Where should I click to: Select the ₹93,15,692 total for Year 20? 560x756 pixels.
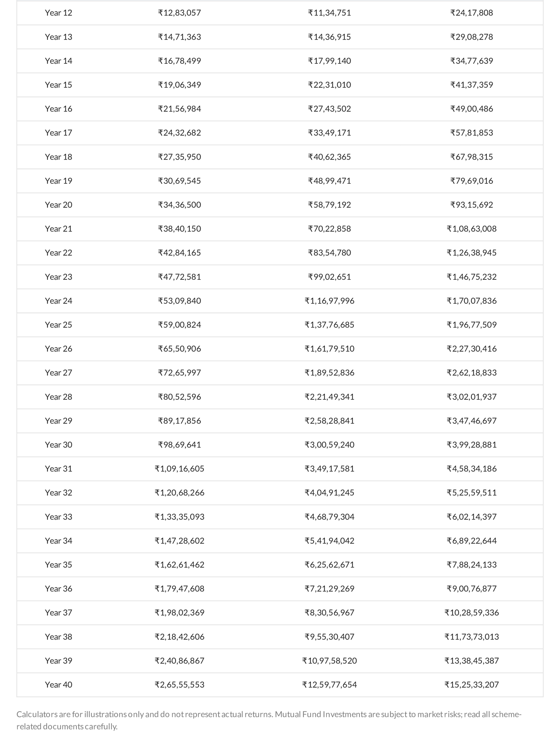click(x=471, y=205)
